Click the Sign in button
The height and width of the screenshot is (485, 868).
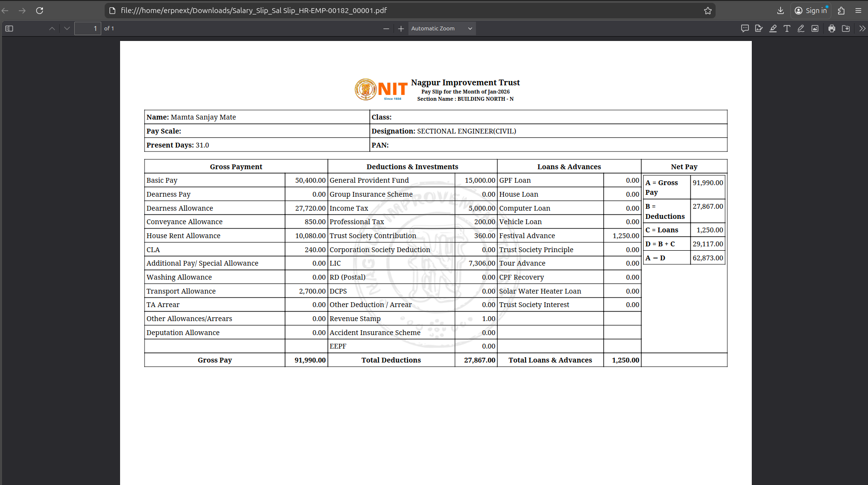click(x=811, y=11)
